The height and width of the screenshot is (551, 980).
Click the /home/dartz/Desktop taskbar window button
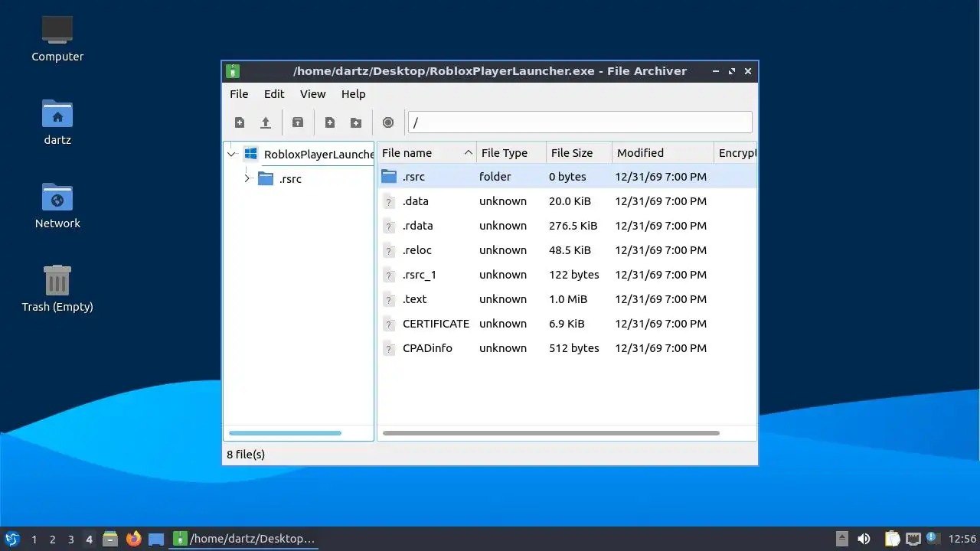pos(245,539)
